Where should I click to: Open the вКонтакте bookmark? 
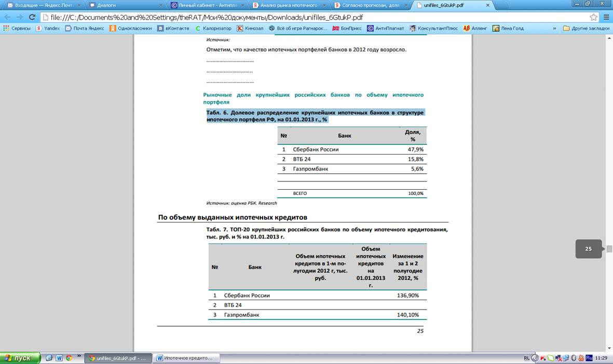[173, 29]
